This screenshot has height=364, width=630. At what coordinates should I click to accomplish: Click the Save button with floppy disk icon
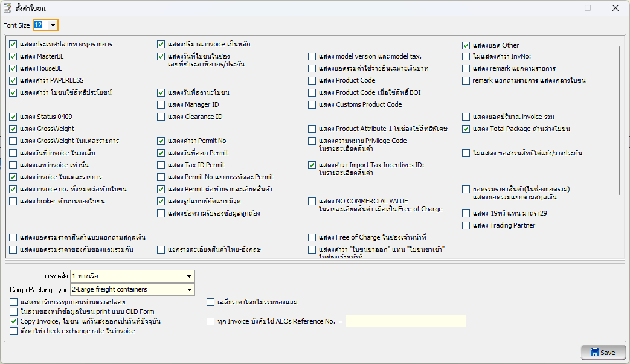pos(603,353)
